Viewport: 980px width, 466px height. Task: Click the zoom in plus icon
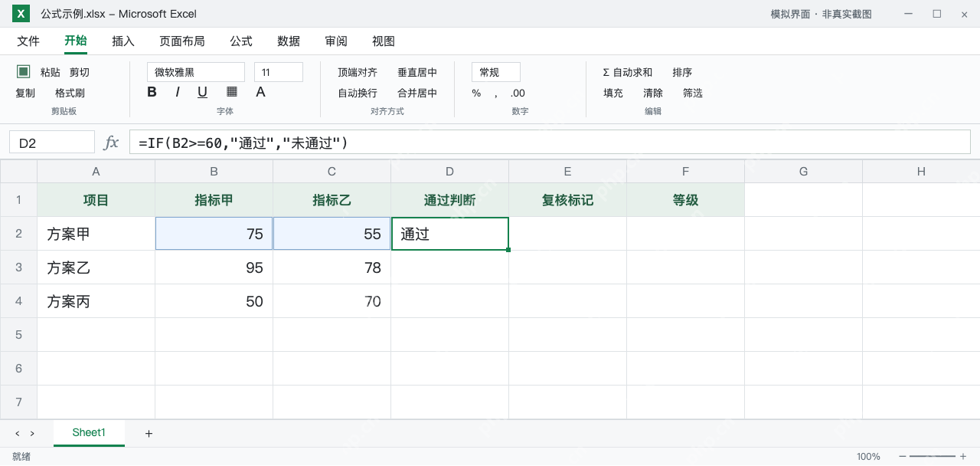coord(963,457)
